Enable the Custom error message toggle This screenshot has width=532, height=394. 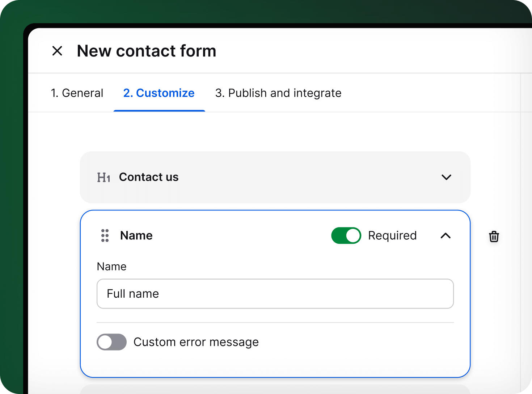pyautogui.click(x=111, y=342)
